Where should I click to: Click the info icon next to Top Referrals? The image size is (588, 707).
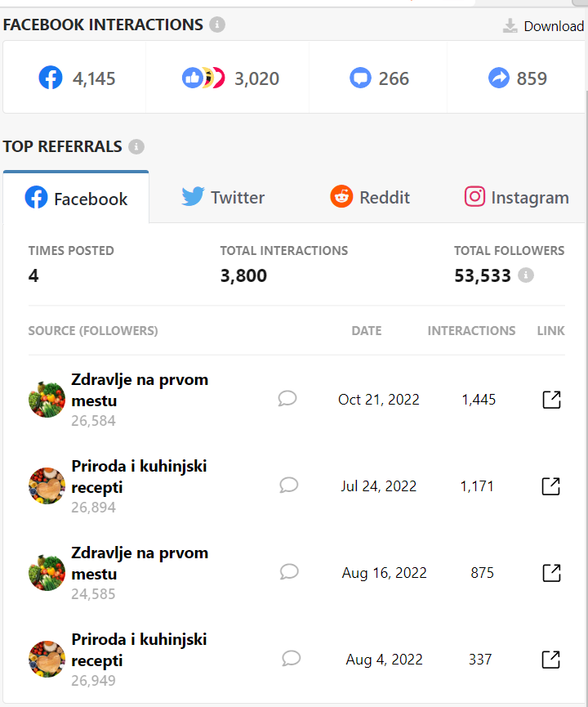pos(136,146)
